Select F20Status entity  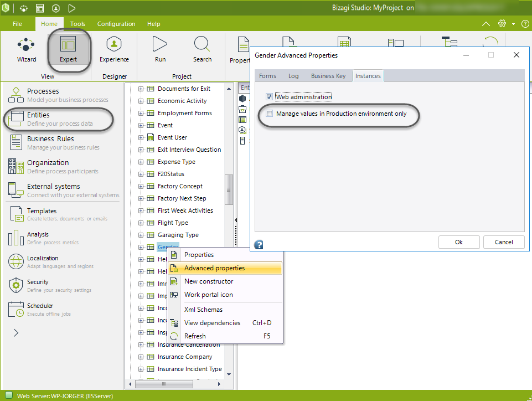pyautogui.click(x=171, y=174)
